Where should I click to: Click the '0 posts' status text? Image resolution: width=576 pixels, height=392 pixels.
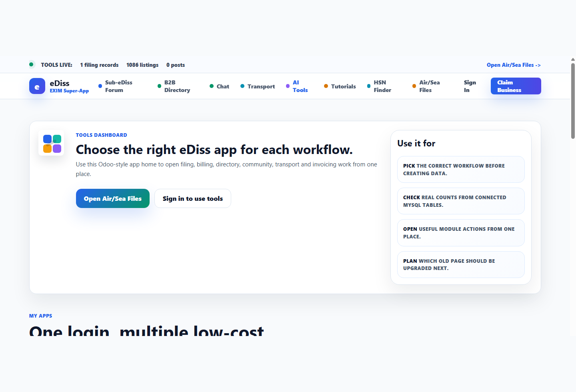click(176, 65)
